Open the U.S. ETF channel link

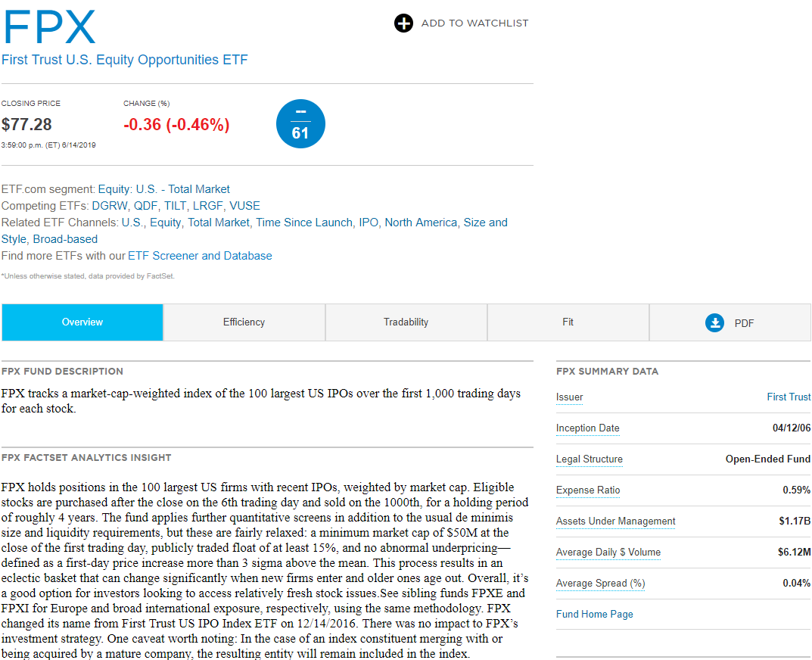[132, 223]
